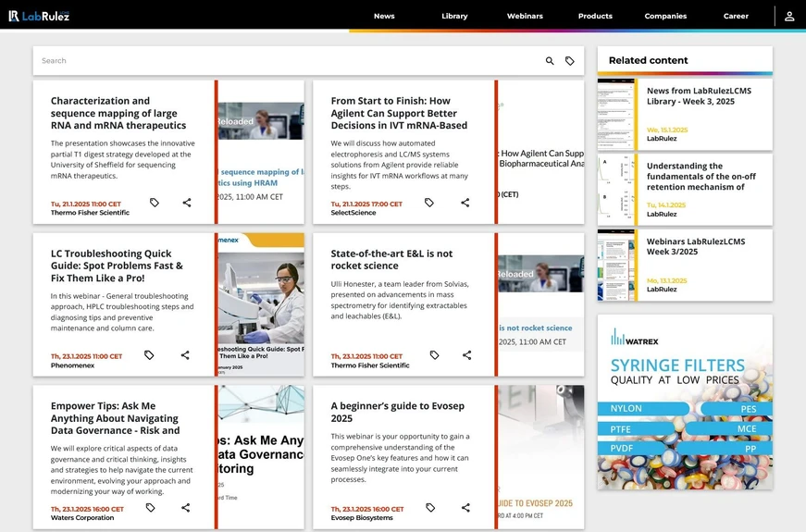Click tag icon on Empower Tips card
The width and height of the screenshot is (806, 532).
151,508
